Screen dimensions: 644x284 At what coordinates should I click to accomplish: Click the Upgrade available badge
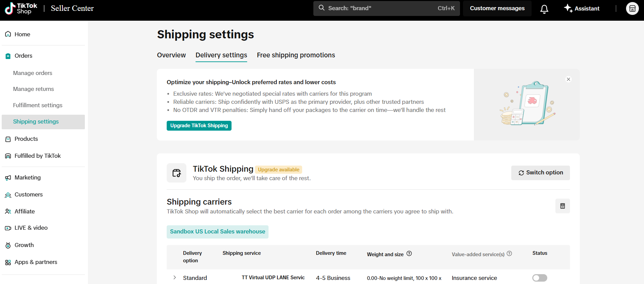[x=278, y=170]
